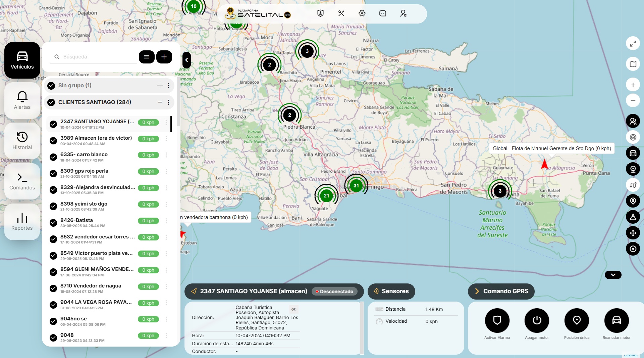Open the Alertas tab
Screen dimensions: 644x358
tap(22, 100)
